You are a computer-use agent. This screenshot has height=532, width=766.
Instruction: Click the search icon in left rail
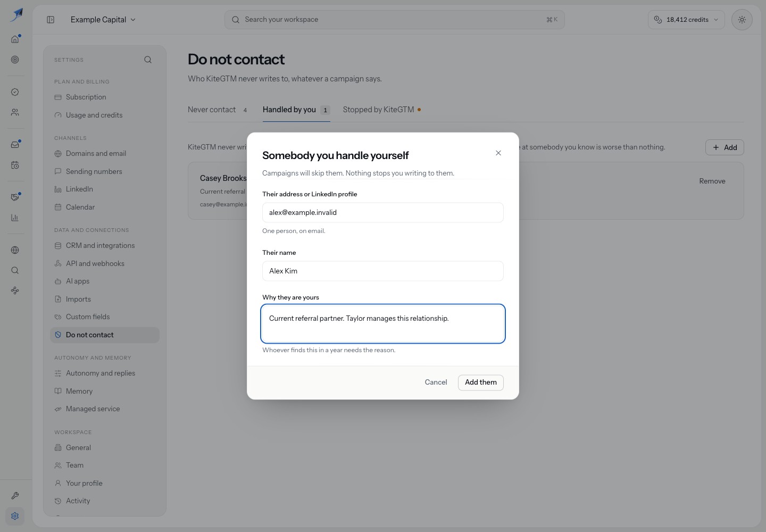[15, 270]
